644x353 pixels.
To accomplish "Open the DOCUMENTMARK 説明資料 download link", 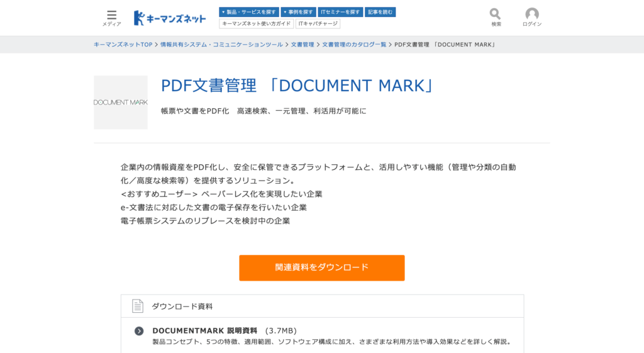I will pyautogui.click(x=204, y=331).
